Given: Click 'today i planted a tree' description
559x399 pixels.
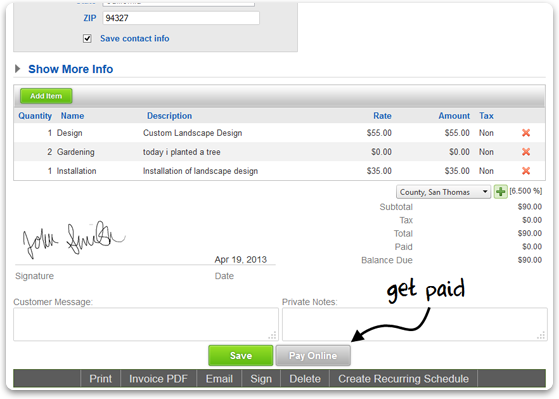Looking at the screenshot, I should coord(181,152).
